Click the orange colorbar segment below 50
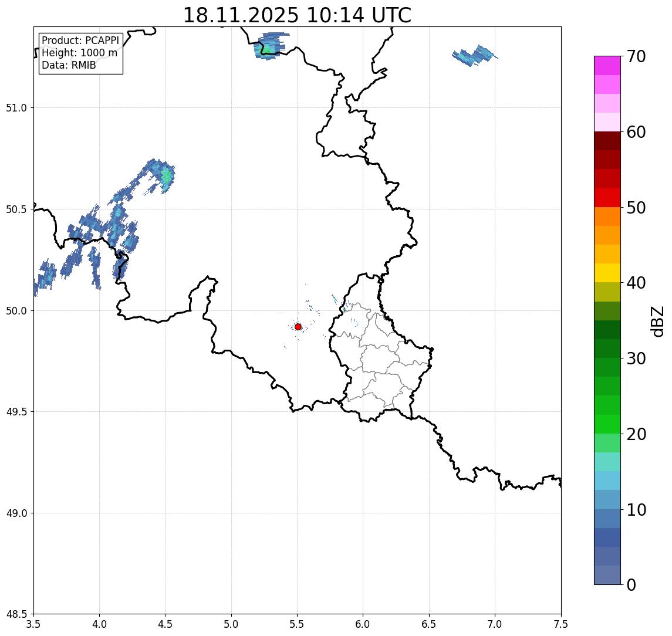 point(607,216)
